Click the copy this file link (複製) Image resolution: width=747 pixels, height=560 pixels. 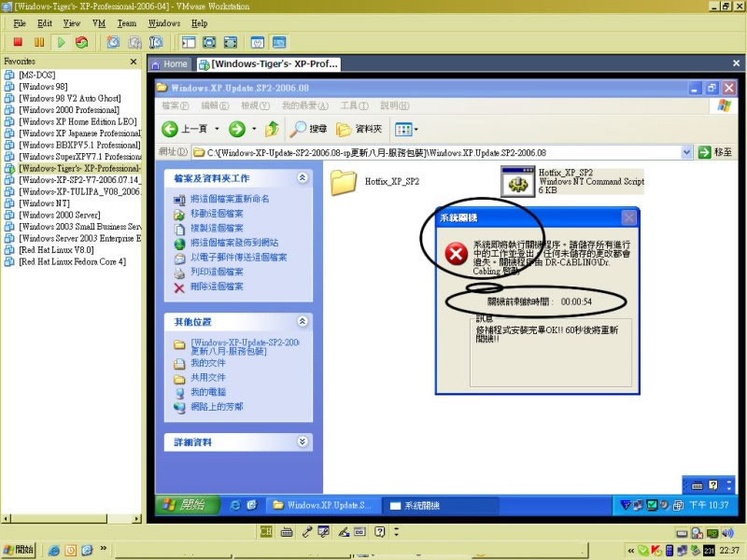[x=217, y=228]
